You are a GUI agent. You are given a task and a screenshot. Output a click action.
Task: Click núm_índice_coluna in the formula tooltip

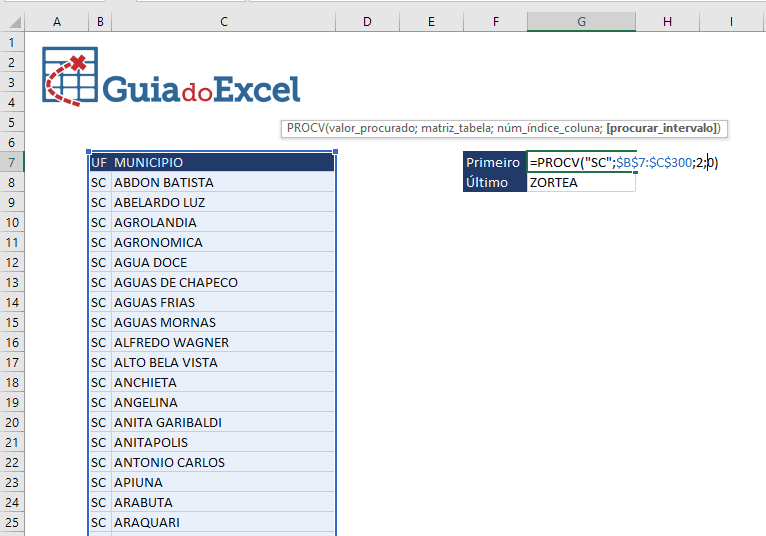point(549,128)
